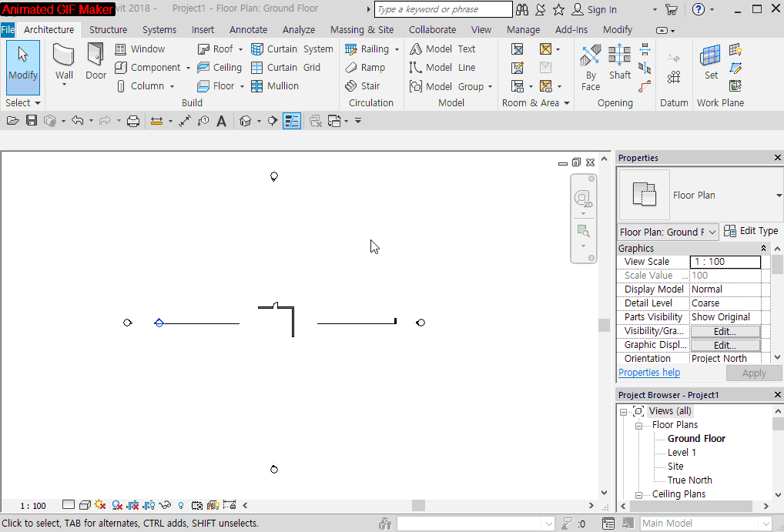Create opening By Face

tap(591, 68)
